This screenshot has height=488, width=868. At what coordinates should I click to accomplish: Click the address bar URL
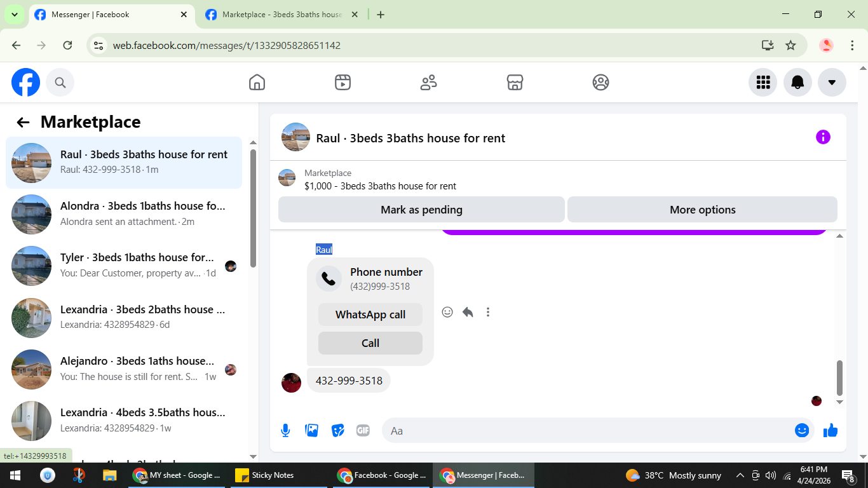point(227,46)
